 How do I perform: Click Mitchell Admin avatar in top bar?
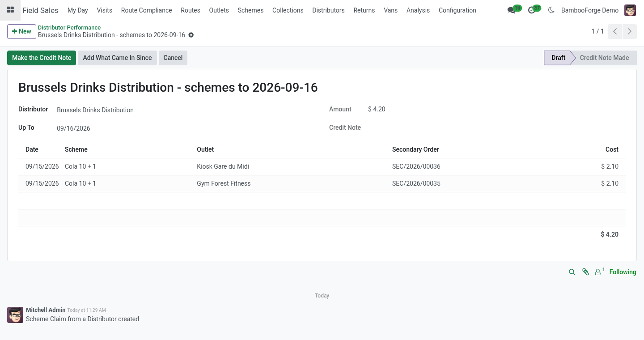[630, 10]
